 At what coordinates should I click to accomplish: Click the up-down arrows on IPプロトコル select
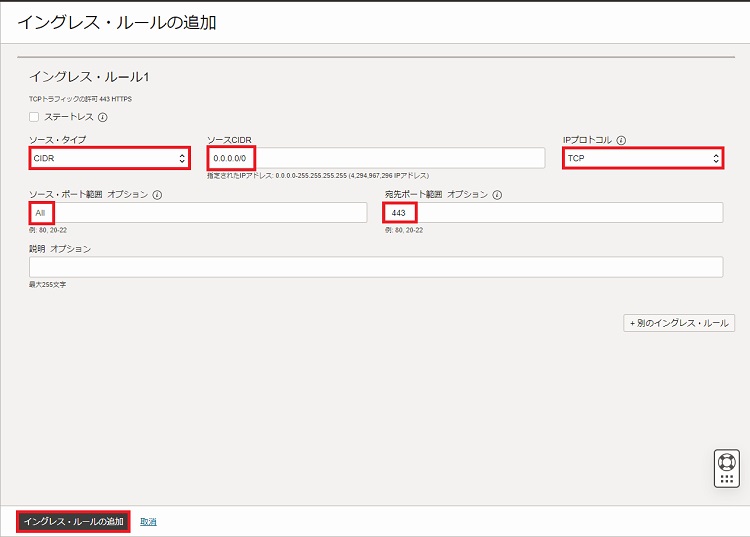coord(715,158)
